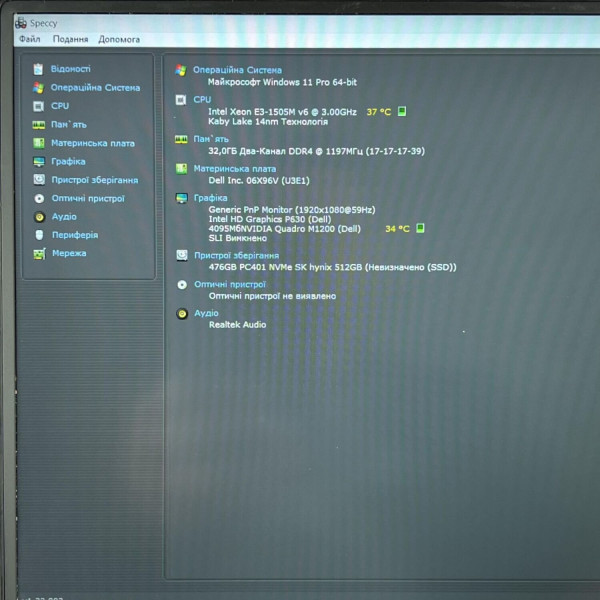600x600 pixels.
Task: Select the Операційна Система sidebar icon
Action: point(38,88)
